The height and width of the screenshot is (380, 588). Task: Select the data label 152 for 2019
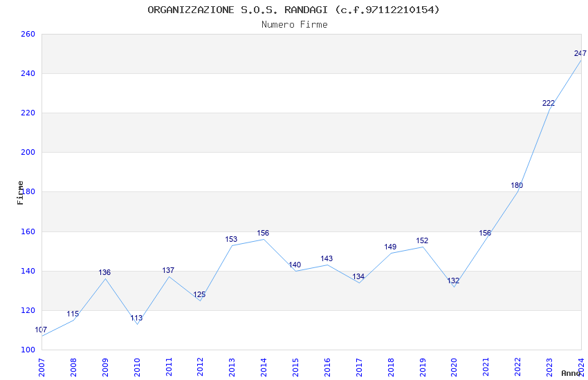coord(422,240)
